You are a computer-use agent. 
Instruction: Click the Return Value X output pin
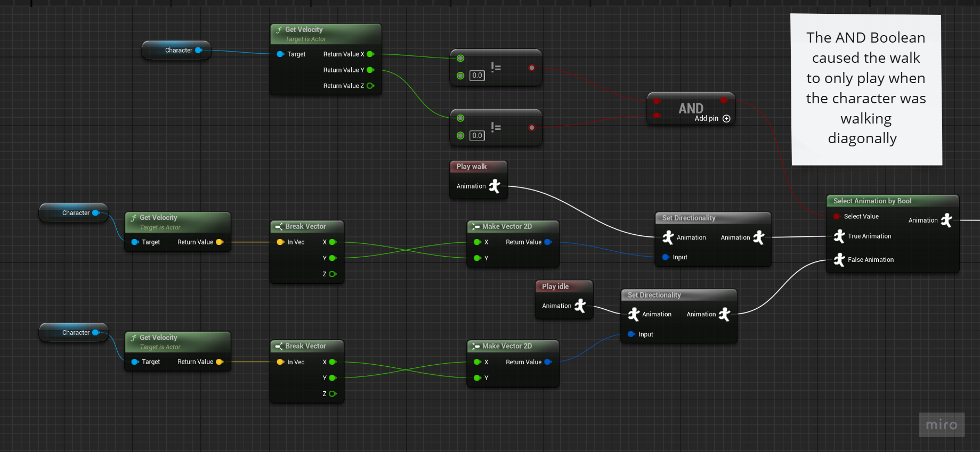click(x=370, y=54)
